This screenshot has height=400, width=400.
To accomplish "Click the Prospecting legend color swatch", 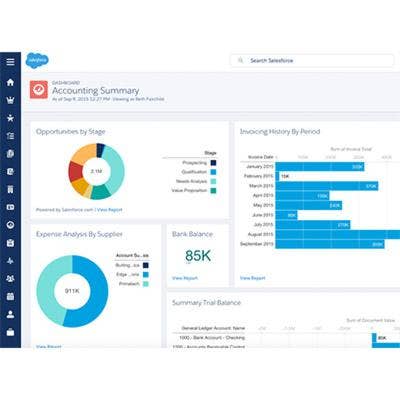I will point(213,163).
